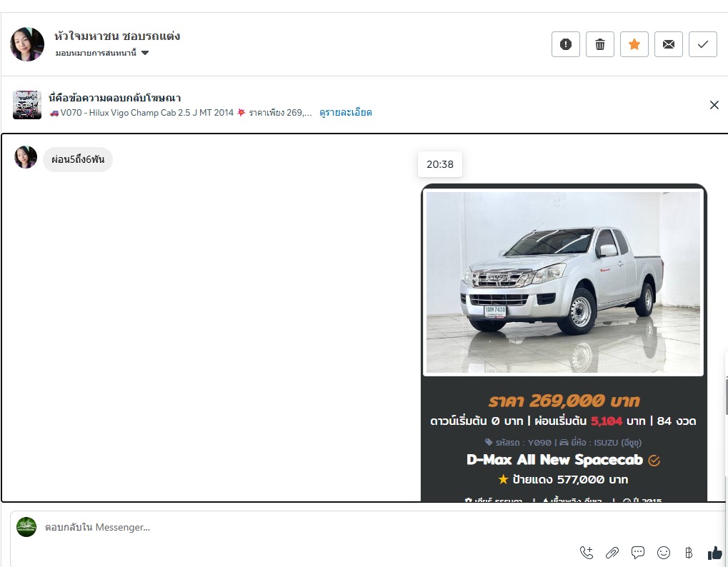Click the ราคา 269,000 บาท price text
The width and height of the screenshot is (728, 567).
coord(564,401)
